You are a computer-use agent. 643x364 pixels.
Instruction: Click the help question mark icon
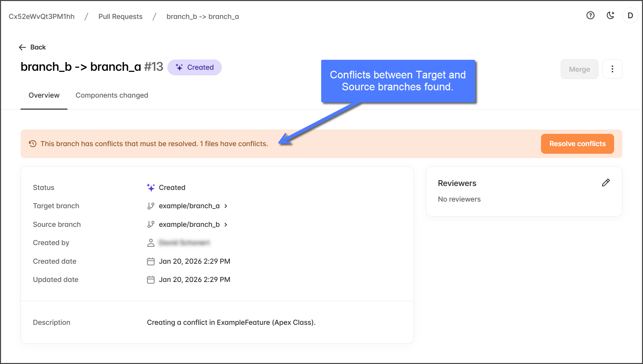[x=590, y=16]
